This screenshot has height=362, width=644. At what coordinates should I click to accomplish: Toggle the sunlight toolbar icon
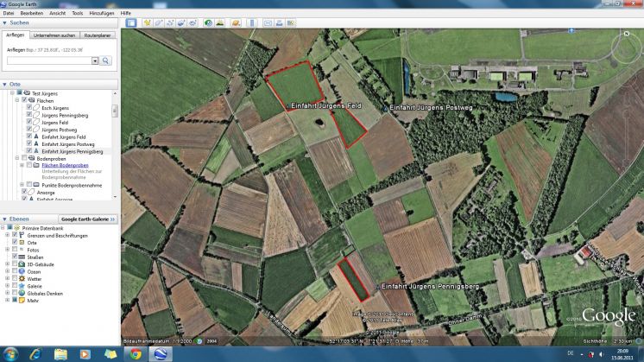click(x=220, y=22)
